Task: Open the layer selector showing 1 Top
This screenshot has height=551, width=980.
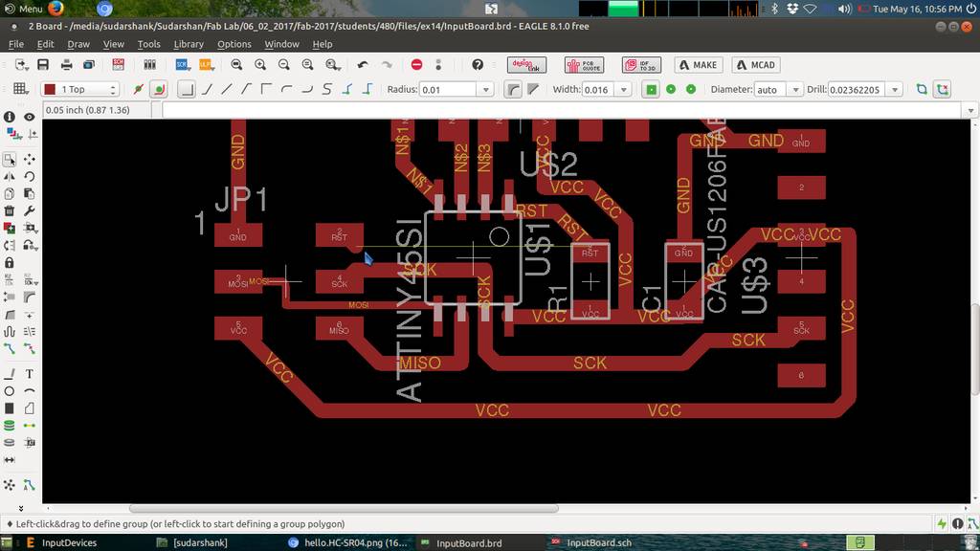Action: coord(79,89)
